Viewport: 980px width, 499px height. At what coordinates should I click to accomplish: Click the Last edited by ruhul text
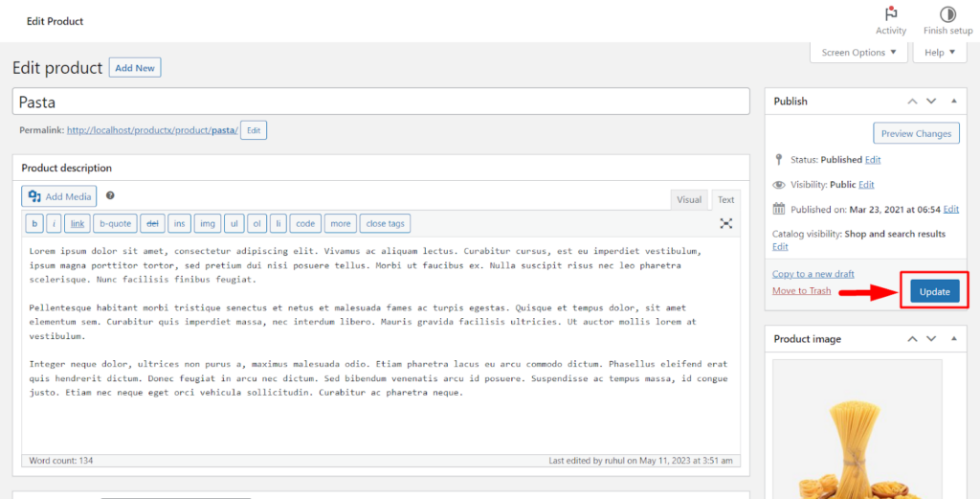pyautogui.click(x=640, y=461)
